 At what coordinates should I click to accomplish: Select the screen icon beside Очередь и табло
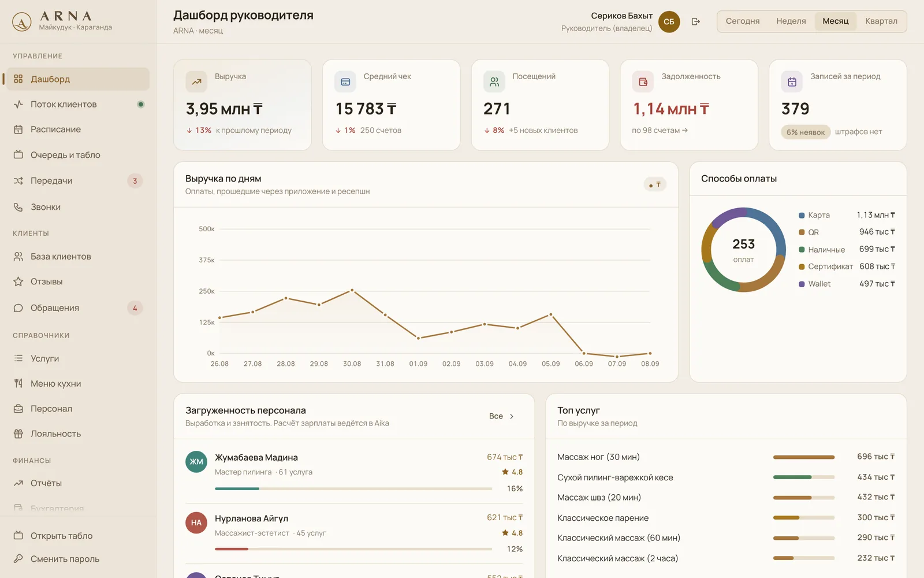pos(18,155)
